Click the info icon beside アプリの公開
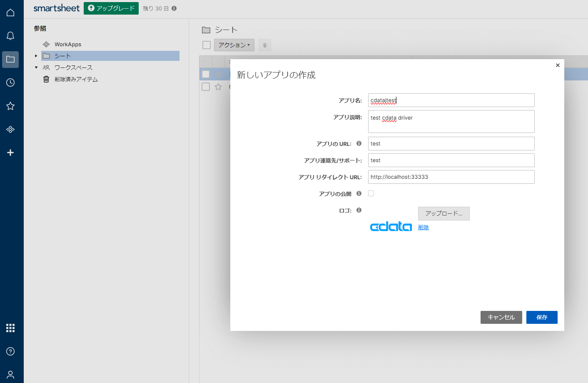The image size is (588, 383). (x=359, y=193)
